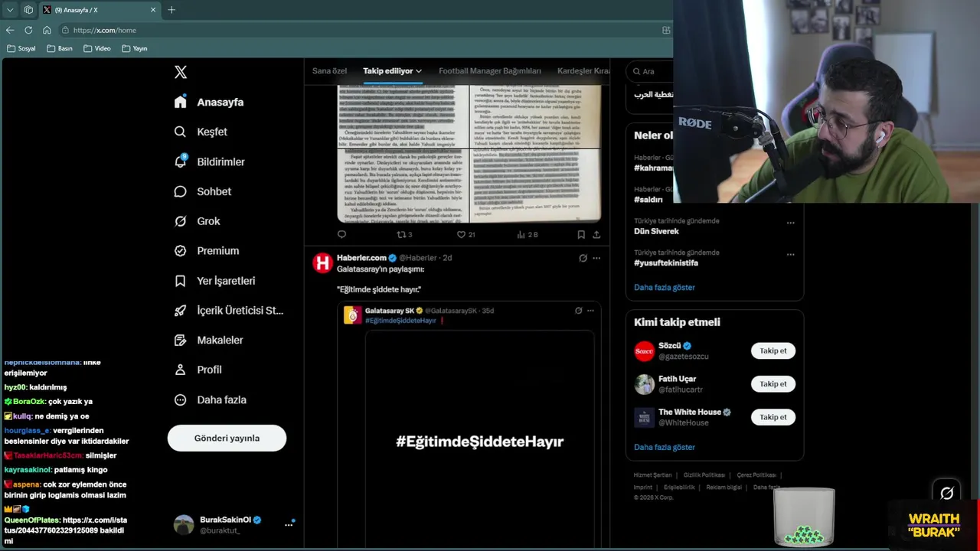
Task: Switch to Kardeşler Kıra tab
Action: 583,70
